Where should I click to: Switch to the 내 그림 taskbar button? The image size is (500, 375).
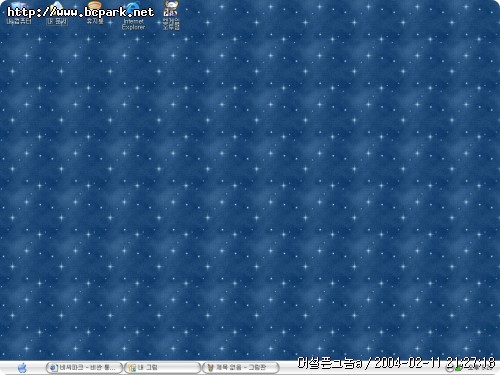coord(162,368)
